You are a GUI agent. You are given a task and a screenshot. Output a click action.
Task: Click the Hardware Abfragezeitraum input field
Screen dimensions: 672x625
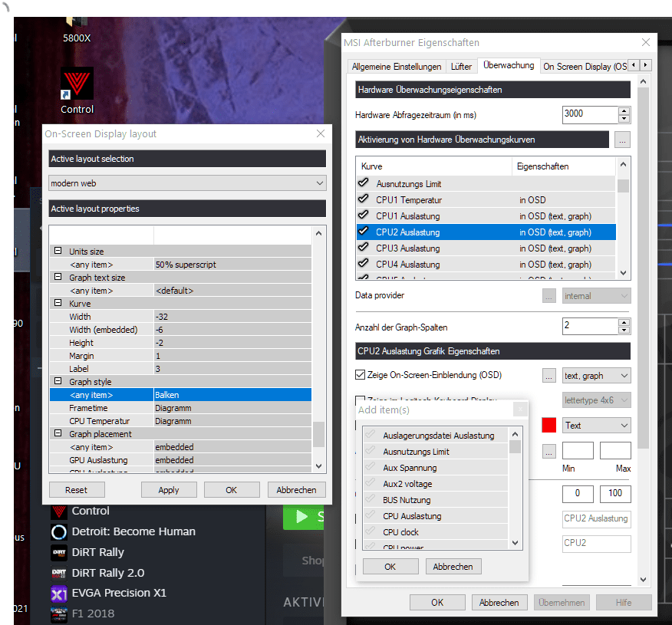tap(590, 114)
